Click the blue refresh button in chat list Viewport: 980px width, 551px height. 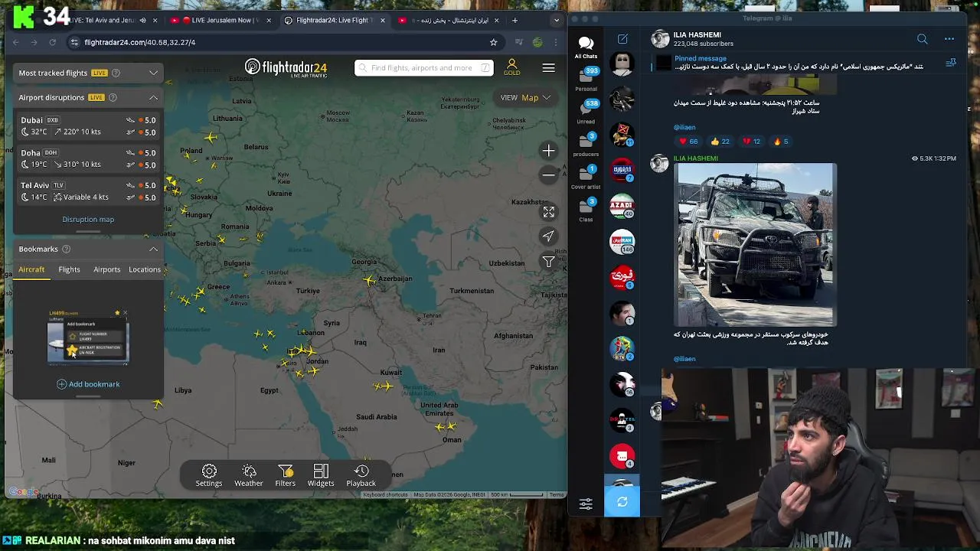622,502
